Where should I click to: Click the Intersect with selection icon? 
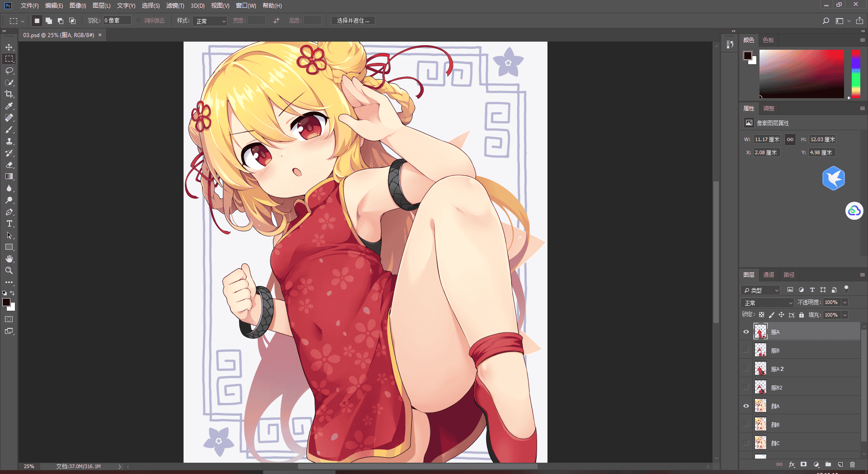(x=72, y=21)
